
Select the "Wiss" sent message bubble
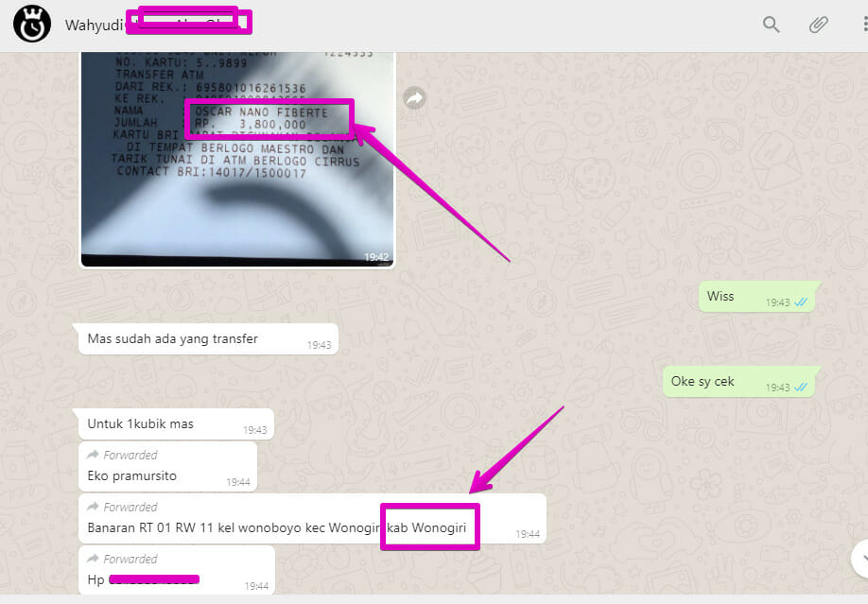720,296
